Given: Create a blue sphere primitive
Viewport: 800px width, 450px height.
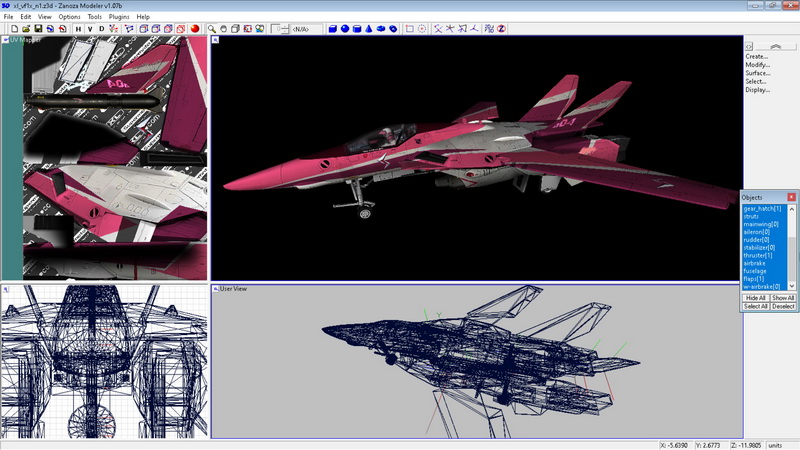Looking at the screenshot, I should (345, 29).
